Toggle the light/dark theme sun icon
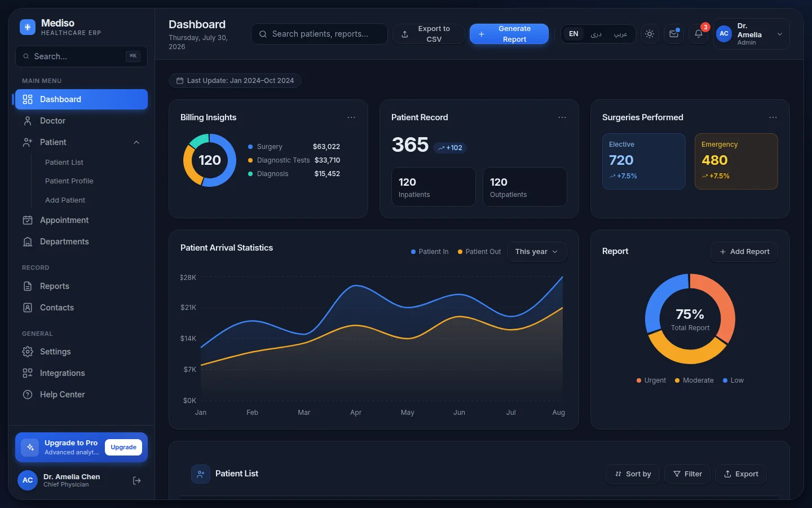The image size is (812, 508). [650, 34]
